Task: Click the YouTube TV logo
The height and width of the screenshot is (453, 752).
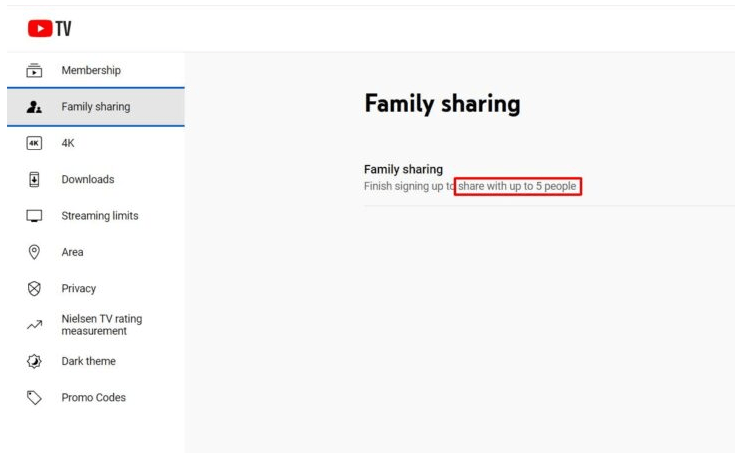Action: click(x=49, y=29)
